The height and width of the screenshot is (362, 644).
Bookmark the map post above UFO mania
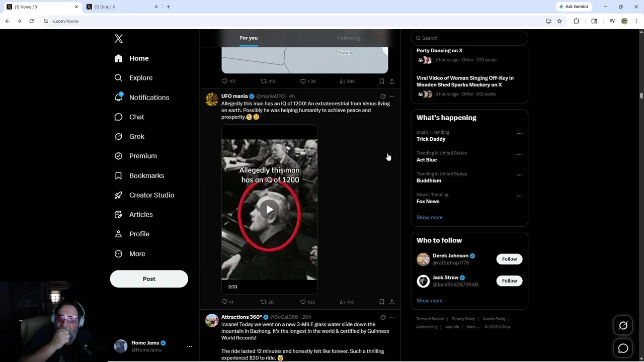coord(382,81)
